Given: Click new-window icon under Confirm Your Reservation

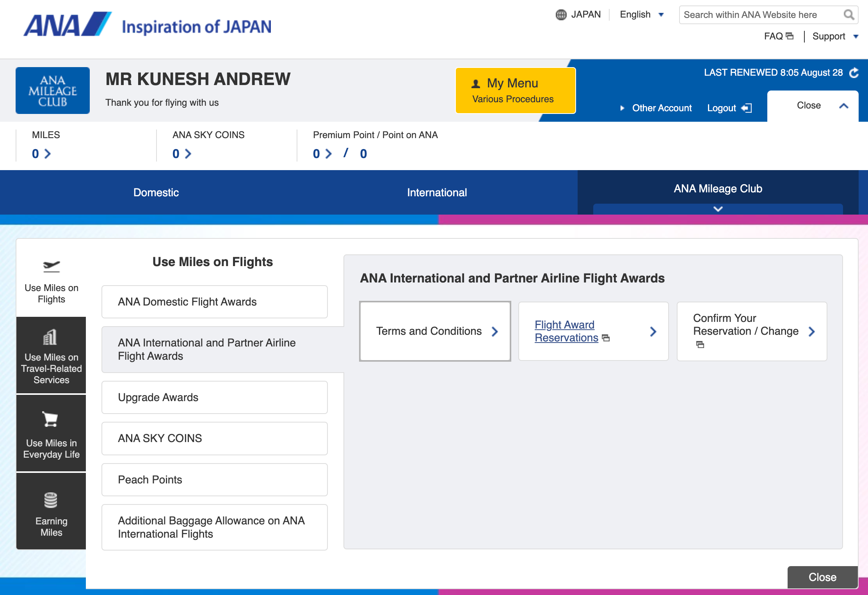Looking at the screenshot, I should coord(700,345).
